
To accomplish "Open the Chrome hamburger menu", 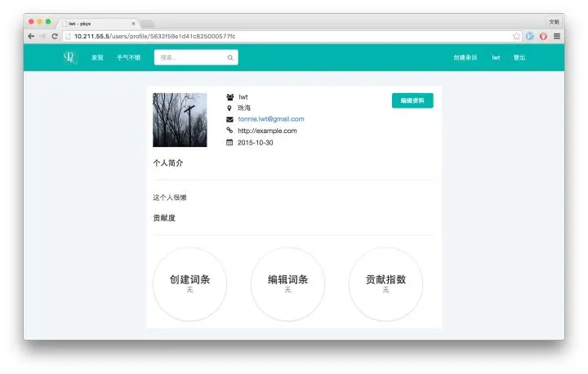I will tap(557, 37).
